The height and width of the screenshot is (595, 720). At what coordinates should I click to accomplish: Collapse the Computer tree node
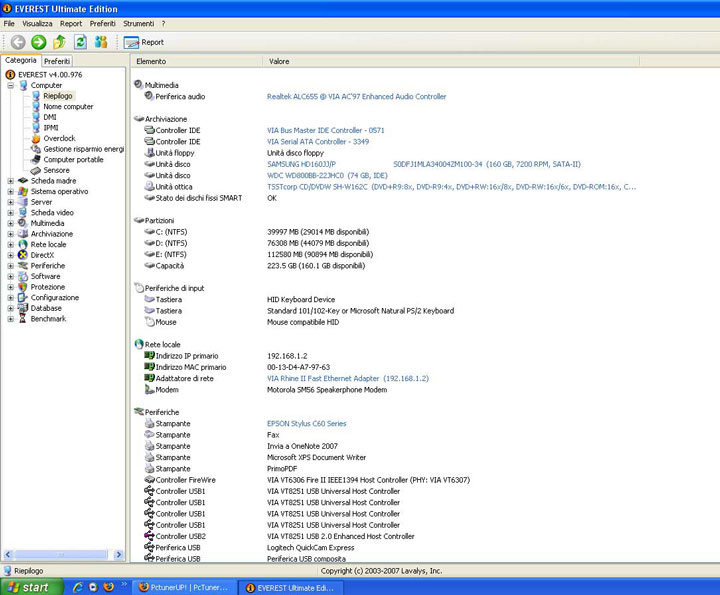pos(11,85)
